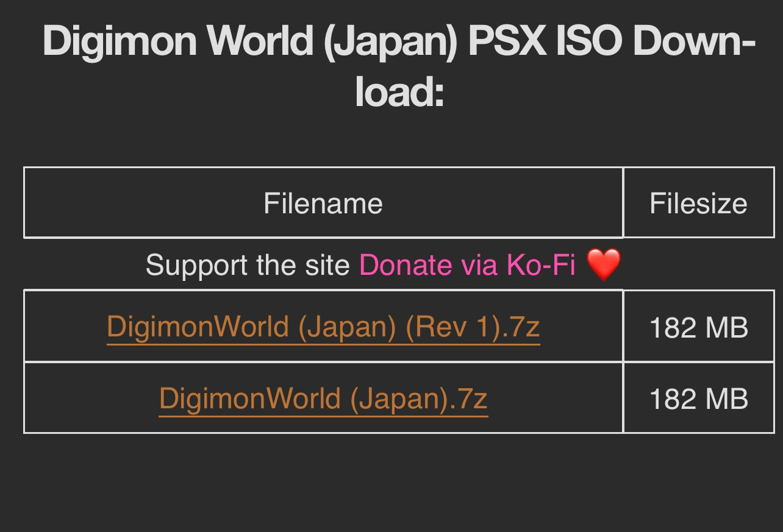The height and width of the screenshot is (532, 783).
Task: Click the Filesize column header
Action: click(x=699, y=202)
